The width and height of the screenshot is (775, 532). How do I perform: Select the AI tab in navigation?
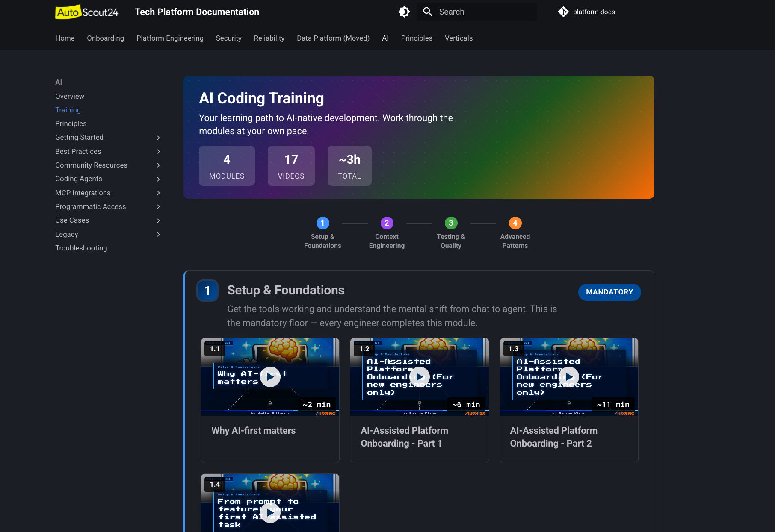pyautogui.click(x=385, y=38)
